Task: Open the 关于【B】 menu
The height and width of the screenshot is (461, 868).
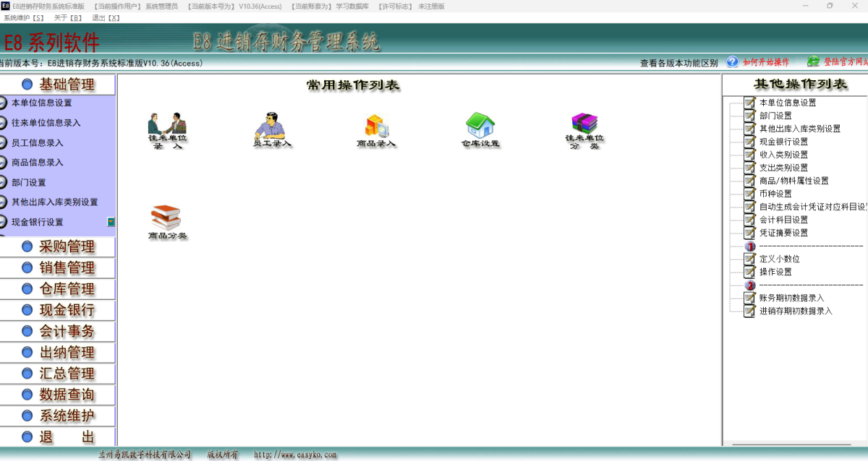Action: (67, 17)
